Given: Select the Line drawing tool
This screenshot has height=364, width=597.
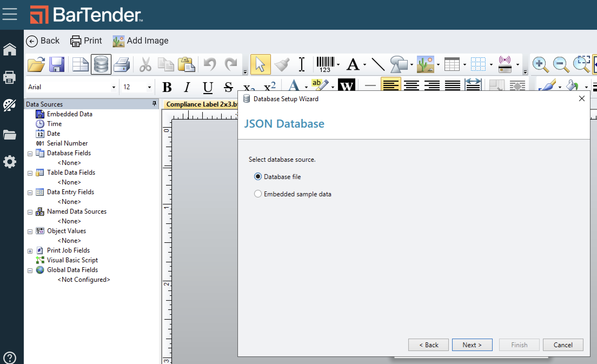Looking at the screenshot, I should [378, 64].
